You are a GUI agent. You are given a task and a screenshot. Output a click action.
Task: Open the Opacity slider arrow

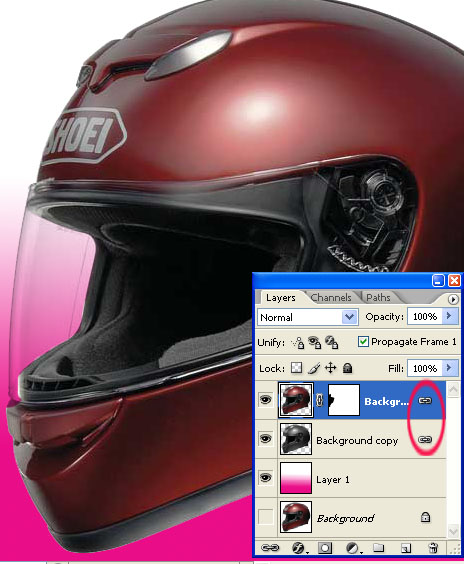[x=449, y=316]
